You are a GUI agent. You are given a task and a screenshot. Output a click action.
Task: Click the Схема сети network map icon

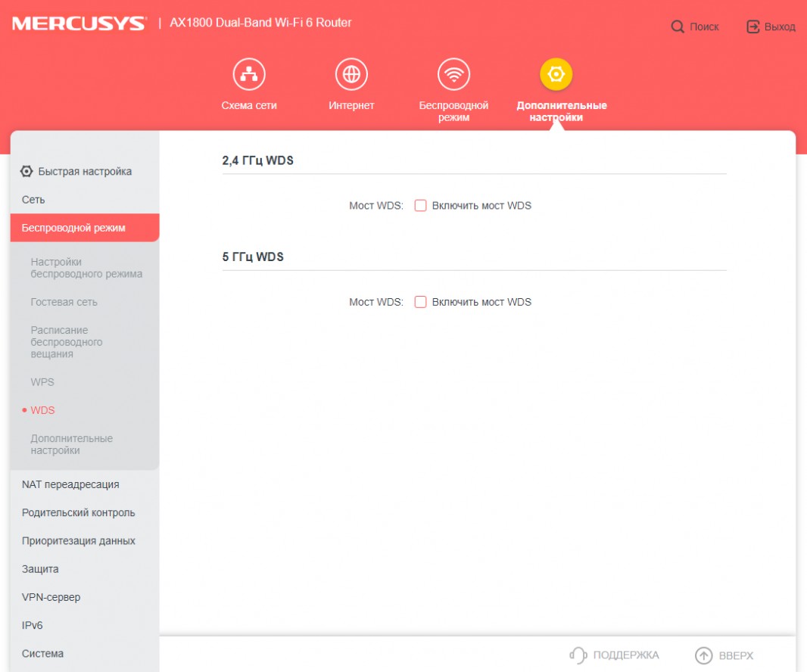coord(249,74)
